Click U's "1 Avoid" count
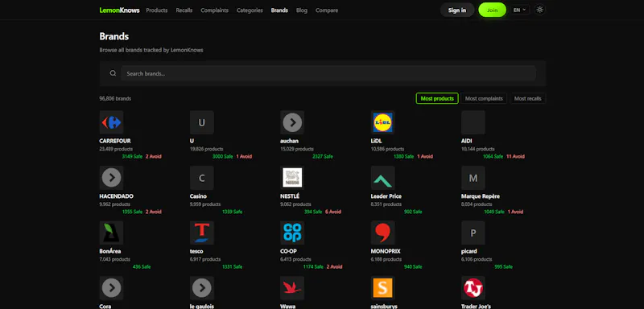 [244, 156]
